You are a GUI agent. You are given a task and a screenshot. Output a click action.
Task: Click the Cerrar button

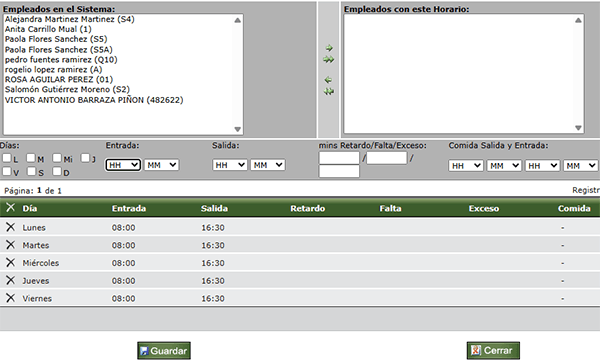493,350
